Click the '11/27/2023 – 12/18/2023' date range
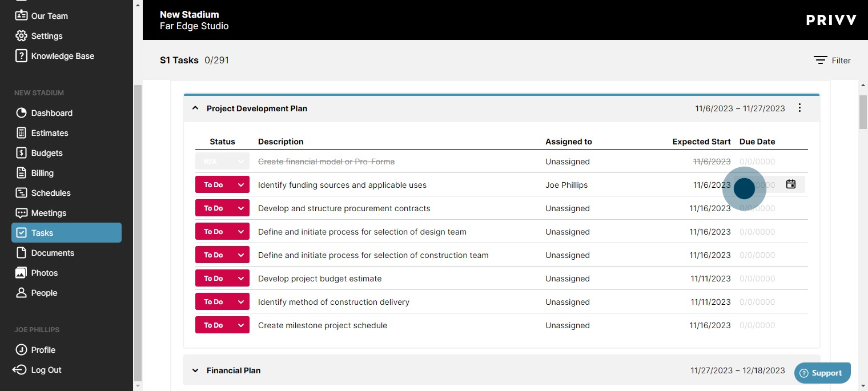This screenshot has width=868, height=391. click(x=738, y=370)
